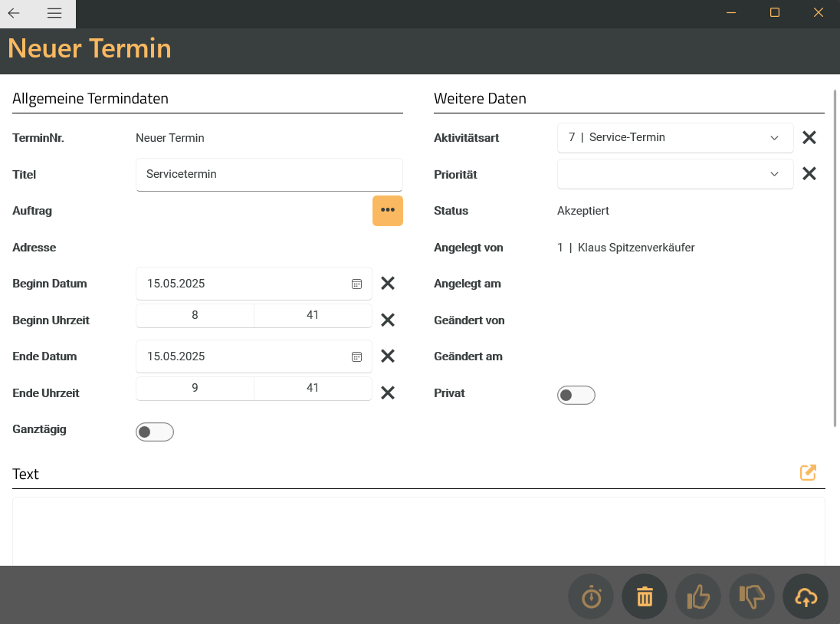Select the Beginn Uhrzeit minute field
Screen dimensions: 840x624
tap(313, 316)
